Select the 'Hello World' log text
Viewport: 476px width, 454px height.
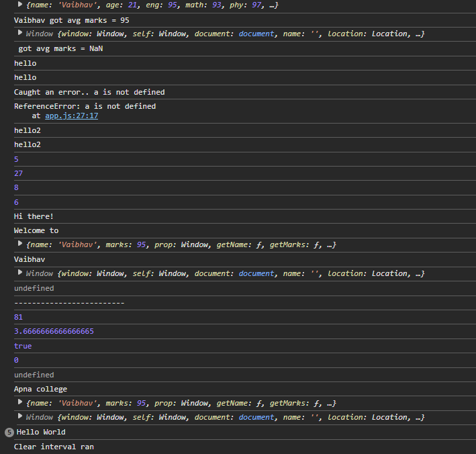(x=41, y=432)
